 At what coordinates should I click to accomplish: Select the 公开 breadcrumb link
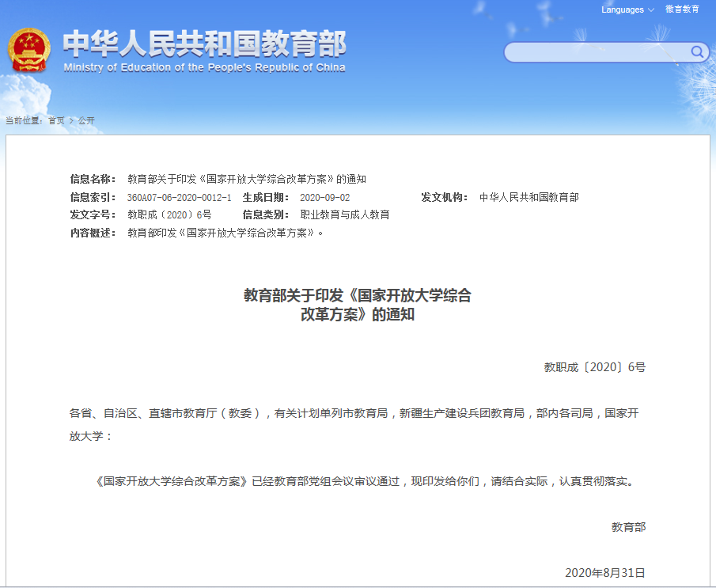(86, 120)
